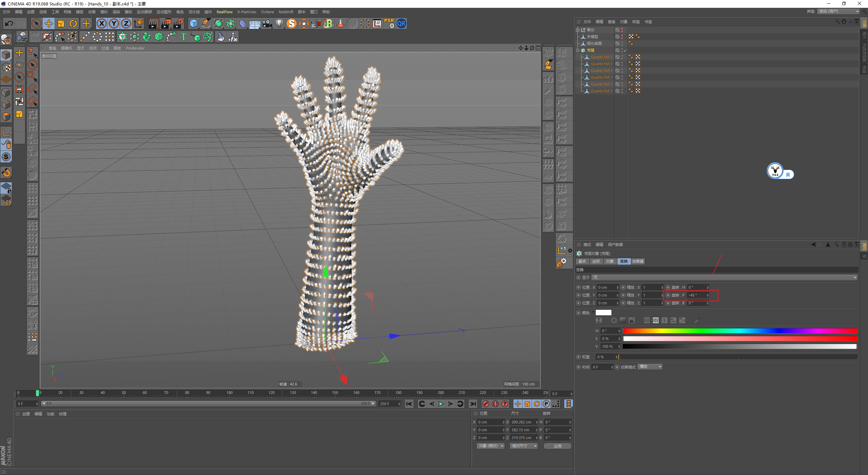The width and height of the screenshot is (868, 475).
Task: Select the Rotate tool
Action: pos(73,23)
